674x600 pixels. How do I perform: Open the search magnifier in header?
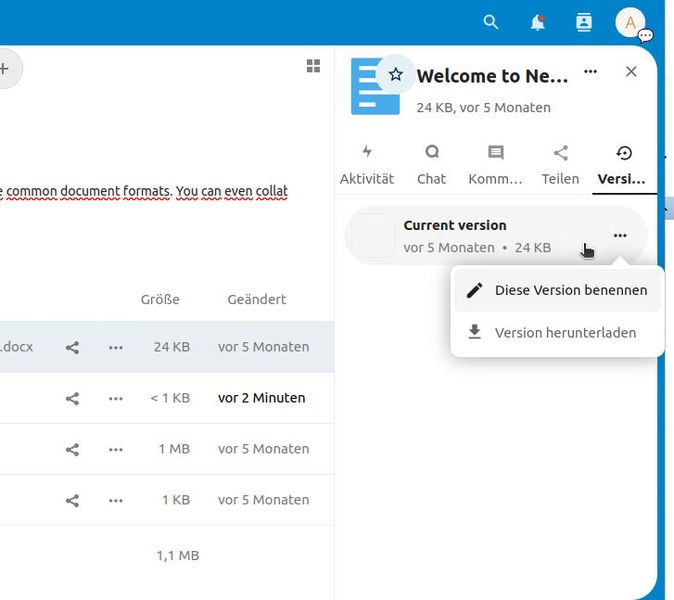tap(491, 22)
